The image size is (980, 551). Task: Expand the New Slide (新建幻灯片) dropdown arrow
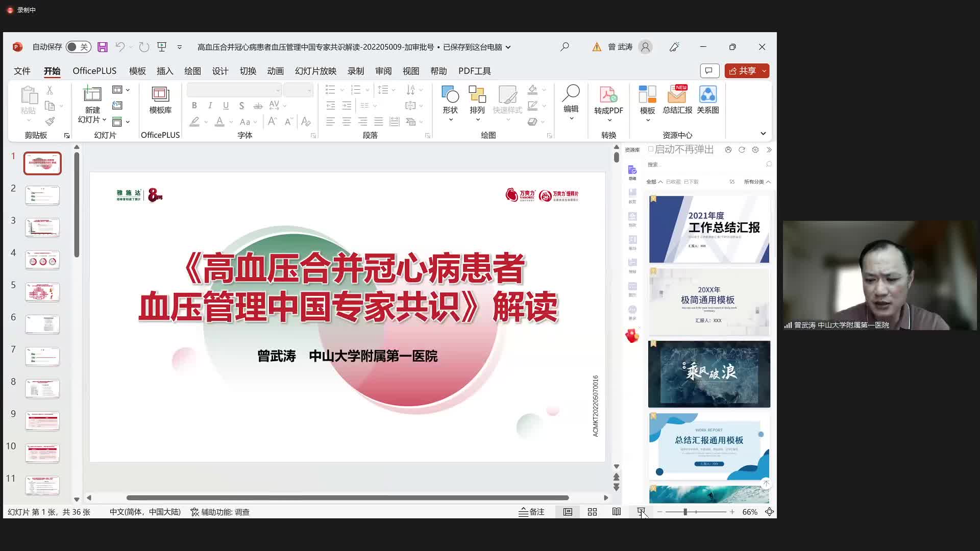pos(104,120)
